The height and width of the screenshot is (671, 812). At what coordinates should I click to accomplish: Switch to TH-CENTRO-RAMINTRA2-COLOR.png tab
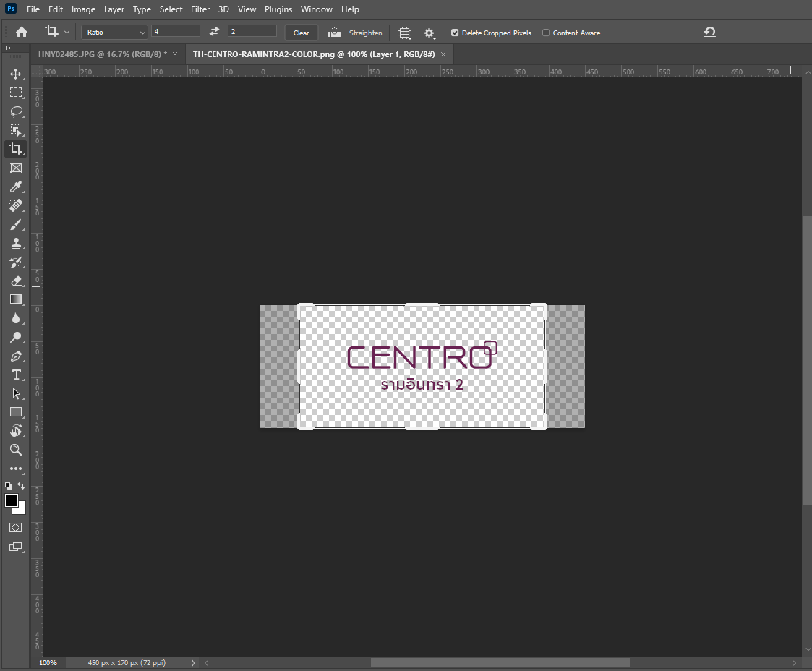pyautogui.click(x=314, y=54)
